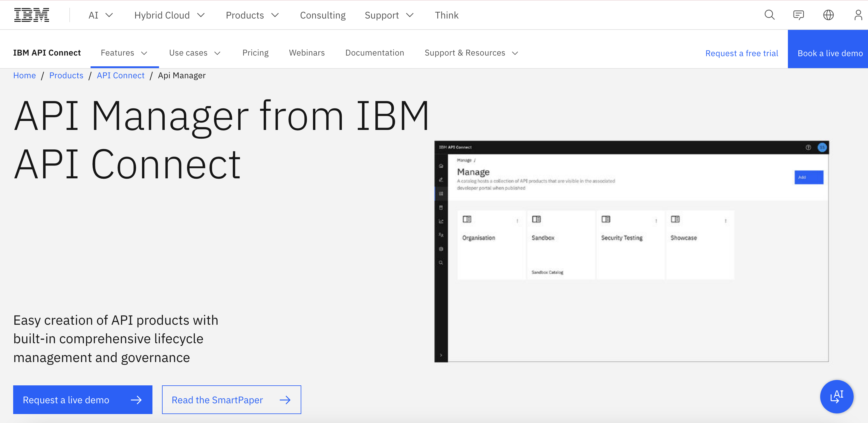Click the members icon in screenshot sidebar
Image resolution: width=868 pixels, height=423 pixels.
(441, 235)
